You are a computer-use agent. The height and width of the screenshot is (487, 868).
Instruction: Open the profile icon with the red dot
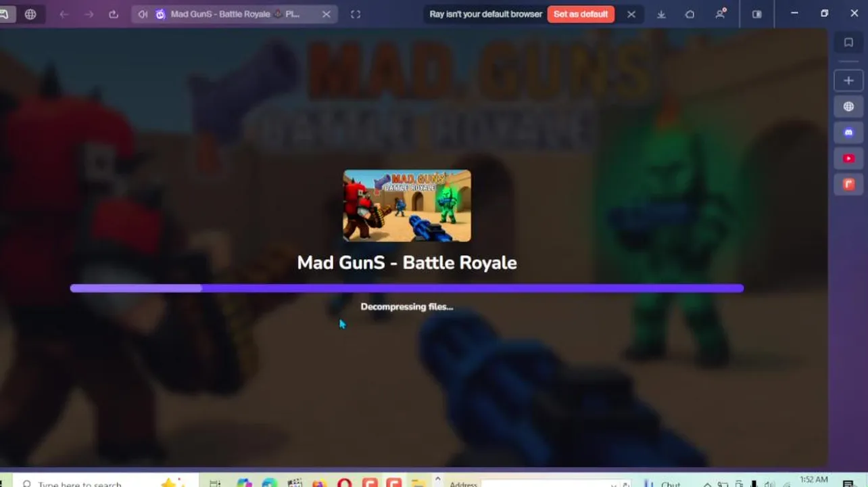(x=721, y=14)
